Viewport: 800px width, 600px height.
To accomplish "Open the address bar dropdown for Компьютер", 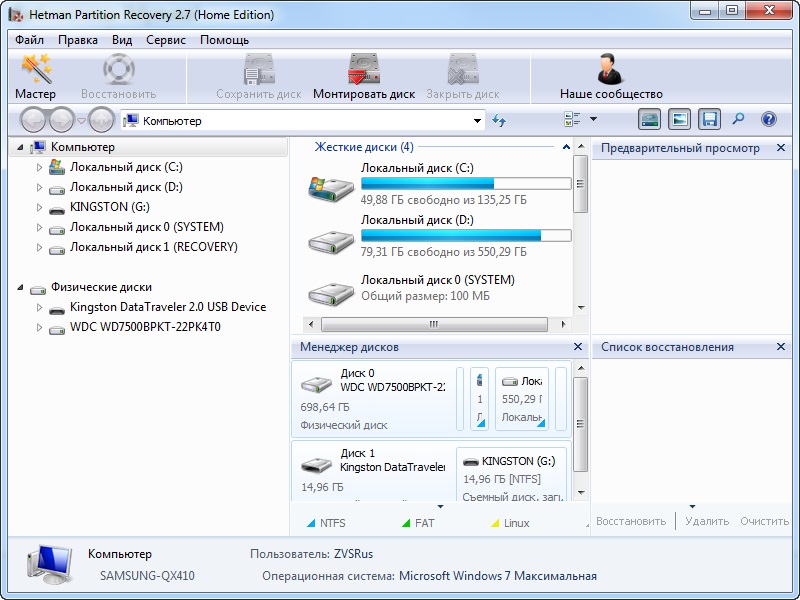I will pos(478,121).
